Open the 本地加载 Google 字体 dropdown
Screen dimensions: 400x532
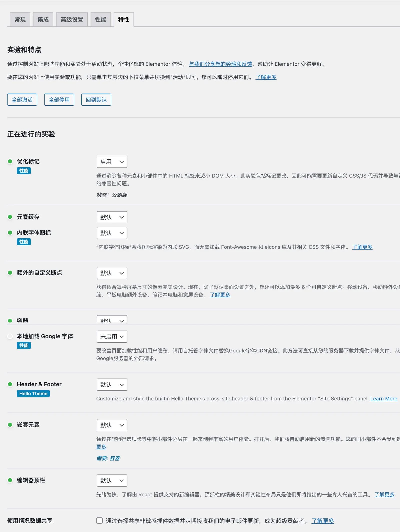pyautogui.click(x=111, y=336)
